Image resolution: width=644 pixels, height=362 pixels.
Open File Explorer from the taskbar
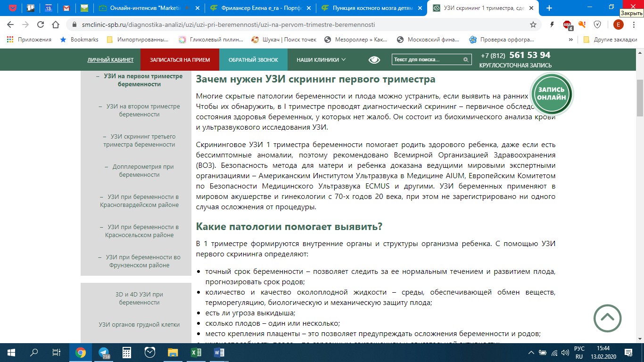[x=173, y=353]
